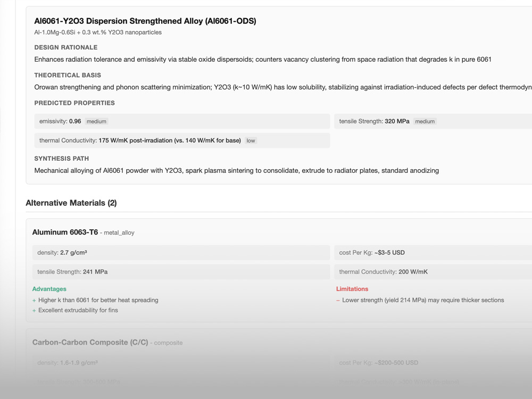This screenshot has width=532, height=399.
Task: Open the Carbon-Carbon Composite (C/C) card title
Action: [x=90, y=343]
